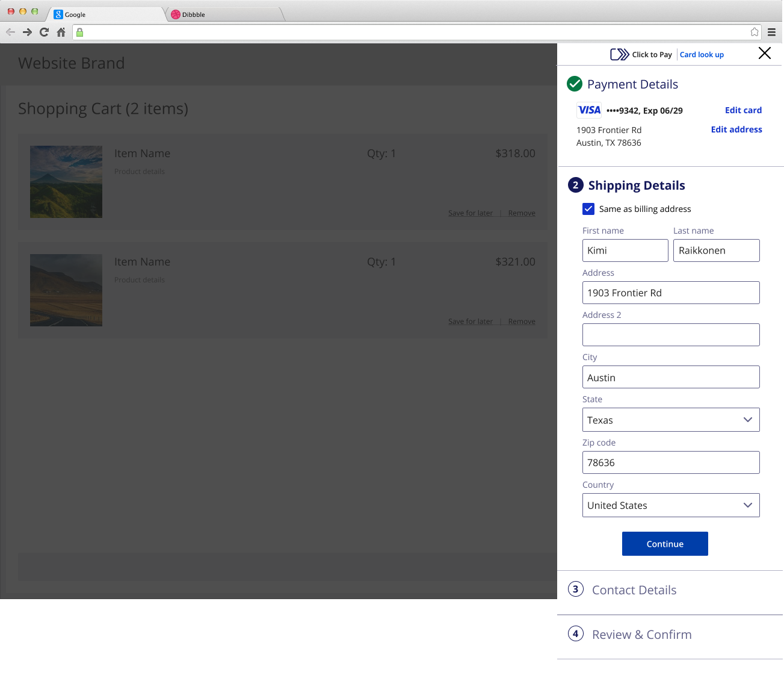
Task: Bookmark page using the star icon
Action: [755, 33]
